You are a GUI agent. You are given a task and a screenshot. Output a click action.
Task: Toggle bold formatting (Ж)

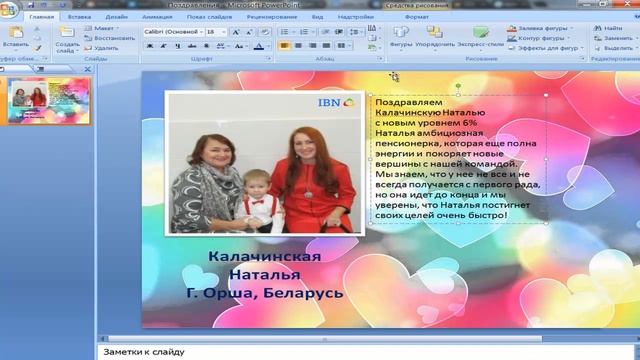point(150,46)
